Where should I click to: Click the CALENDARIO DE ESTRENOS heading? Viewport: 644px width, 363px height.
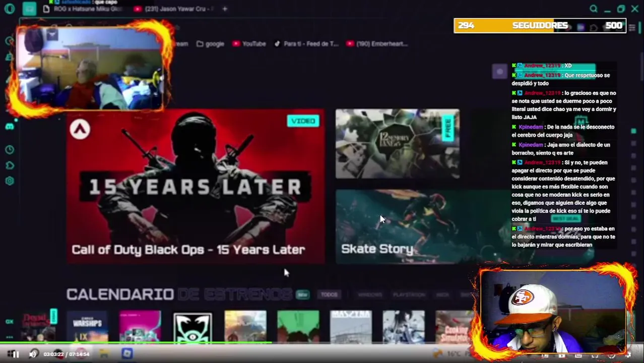179,294
